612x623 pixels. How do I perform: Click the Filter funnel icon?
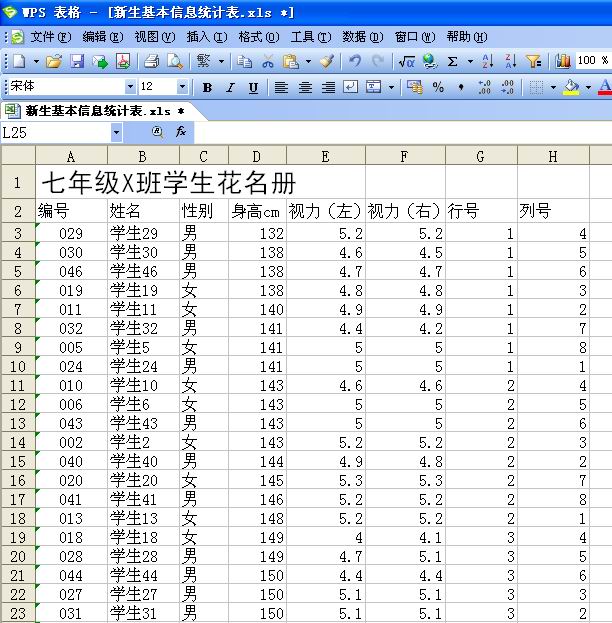[x=533, y=62]
